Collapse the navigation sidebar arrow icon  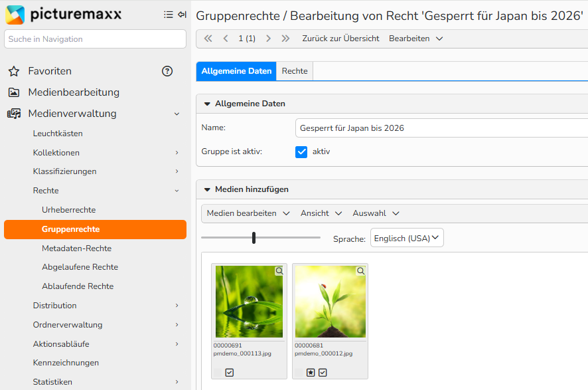[182, 15]
